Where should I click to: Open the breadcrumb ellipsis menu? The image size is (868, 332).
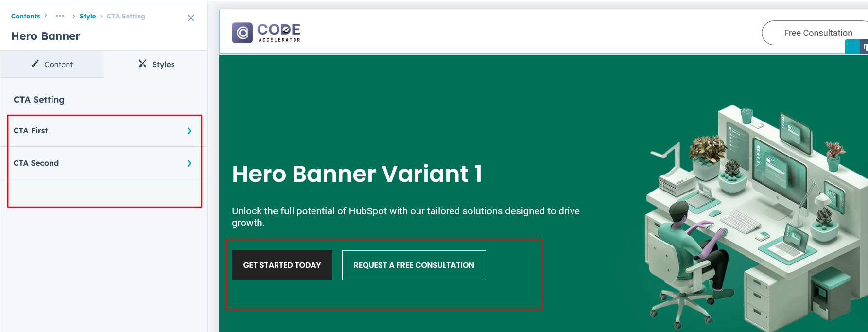click(60, 16)
